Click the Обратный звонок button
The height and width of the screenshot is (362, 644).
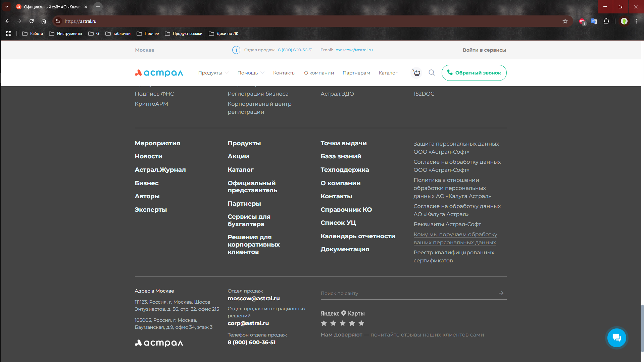[x=474, y=73]
